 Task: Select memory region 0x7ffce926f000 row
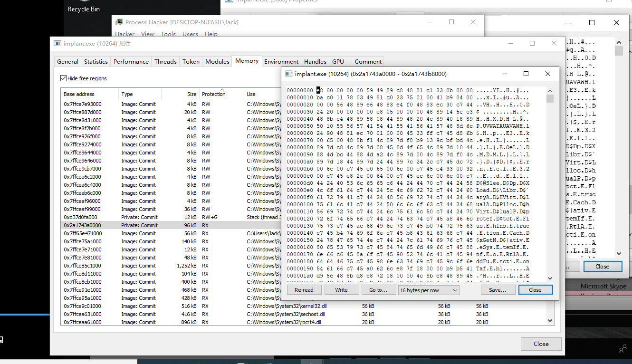(171, 136)
